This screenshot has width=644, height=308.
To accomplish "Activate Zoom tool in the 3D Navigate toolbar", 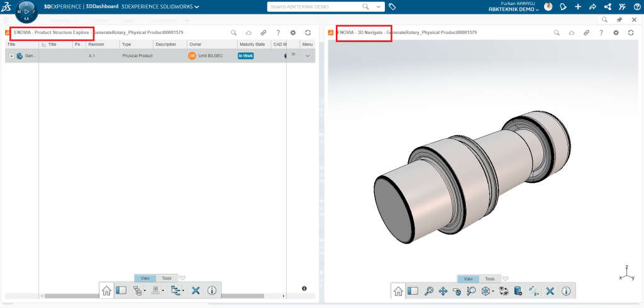I will 472,291.
